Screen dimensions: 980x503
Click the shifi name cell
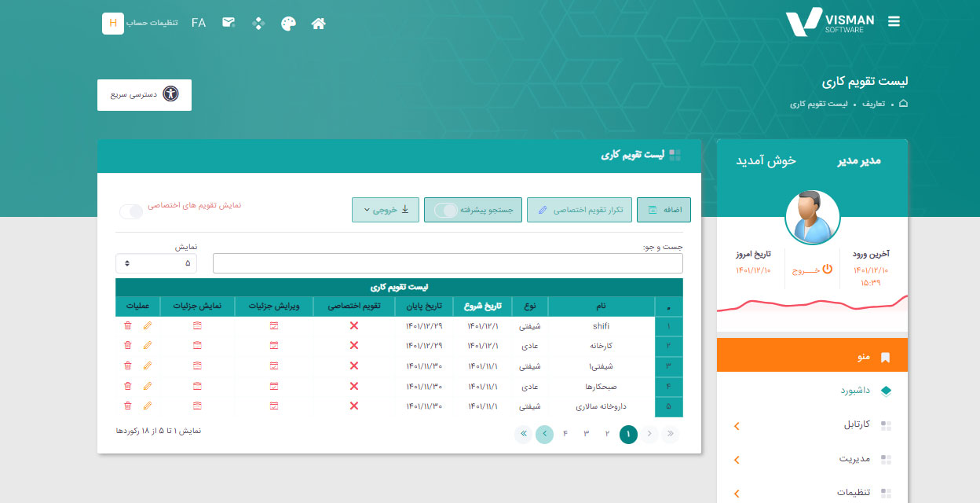click(602, 325)
